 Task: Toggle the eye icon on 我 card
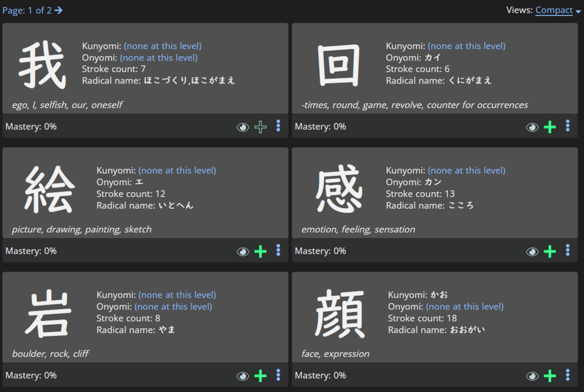243,127
